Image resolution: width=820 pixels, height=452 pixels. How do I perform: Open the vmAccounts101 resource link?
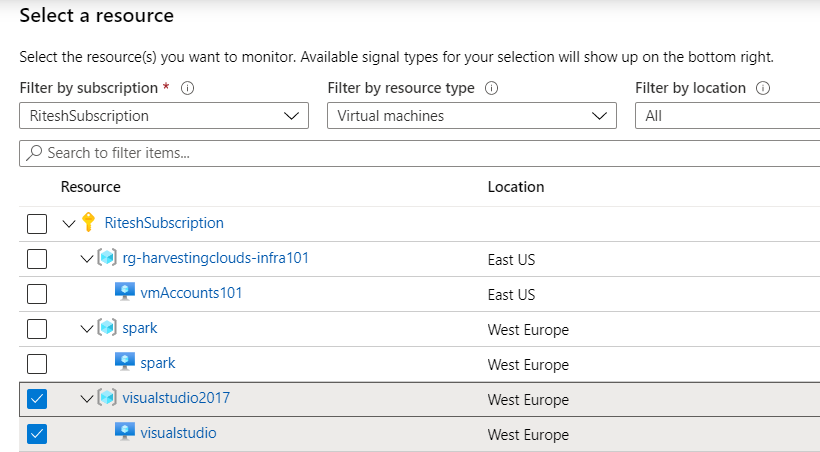(x=191, y=294)
